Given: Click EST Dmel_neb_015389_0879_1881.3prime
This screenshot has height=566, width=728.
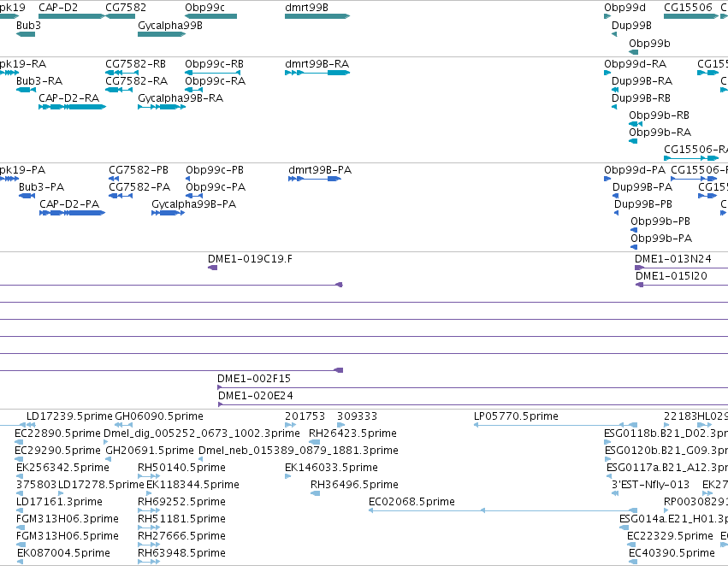Looking at the screenshot, I should pyautogui.click(x=200, y=459).
